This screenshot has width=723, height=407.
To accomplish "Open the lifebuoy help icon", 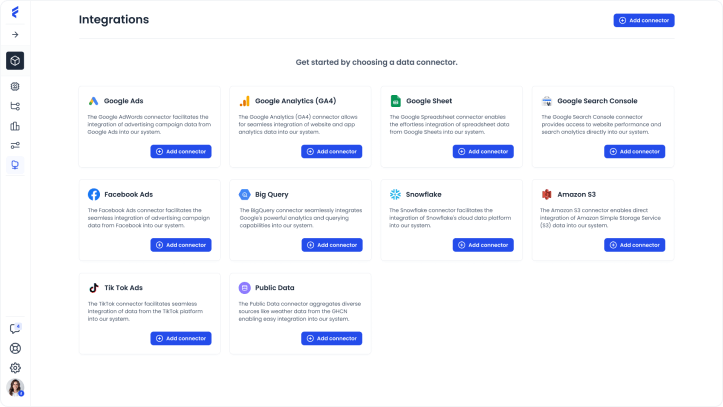I will [x=15, y=348].
